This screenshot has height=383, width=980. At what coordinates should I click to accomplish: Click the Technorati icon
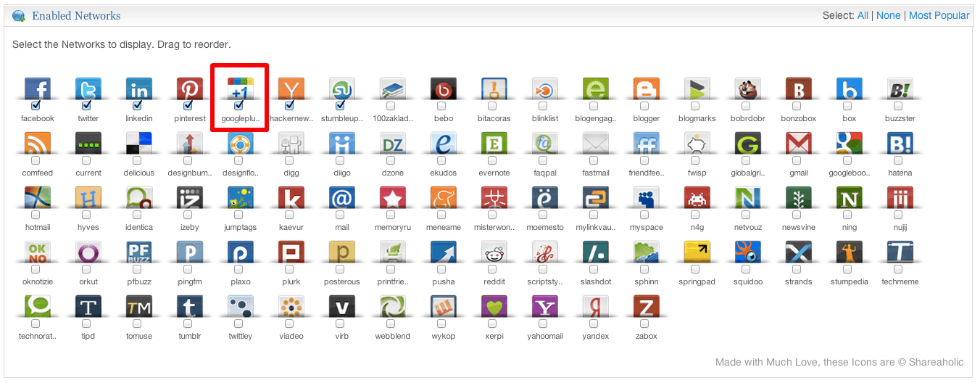(38, 308)
